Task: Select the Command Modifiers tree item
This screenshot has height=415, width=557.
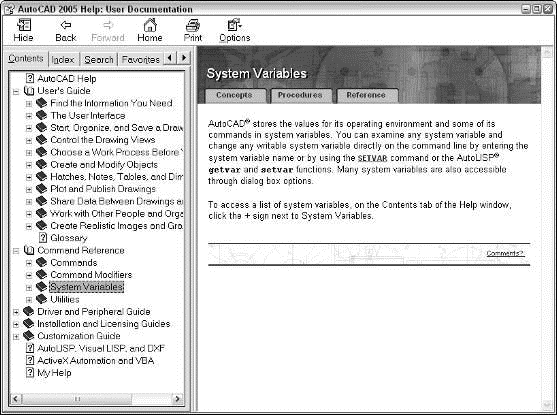Action: (91, 275)
